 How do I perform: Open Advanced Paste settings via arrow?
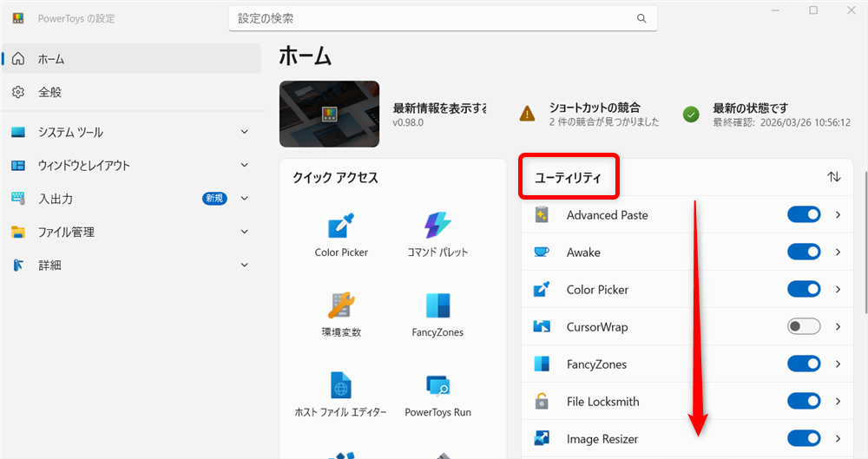pos(838,215)
